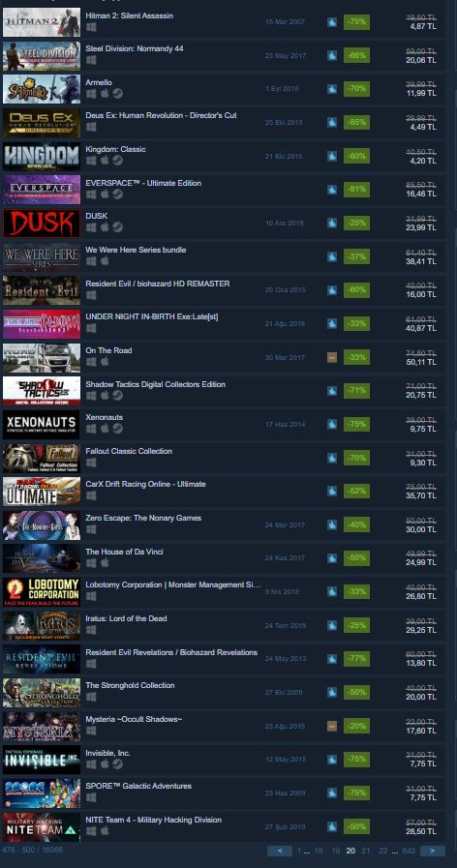Click the -77% discount on Resident Evil Revelations

356,659
